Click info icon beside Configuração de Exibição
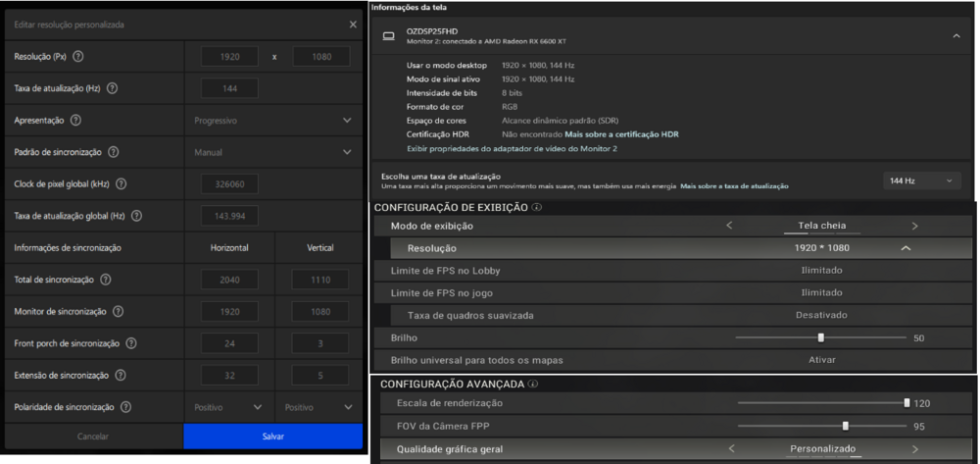 [536, 208]
